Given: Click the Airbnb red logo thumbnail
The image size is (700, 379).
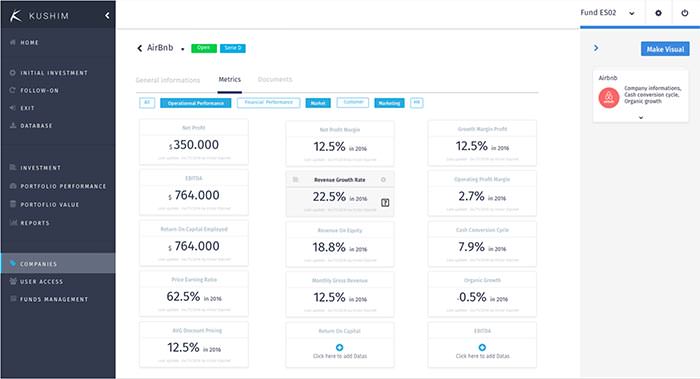Looking at the screenshot, I should click(609, 98).
